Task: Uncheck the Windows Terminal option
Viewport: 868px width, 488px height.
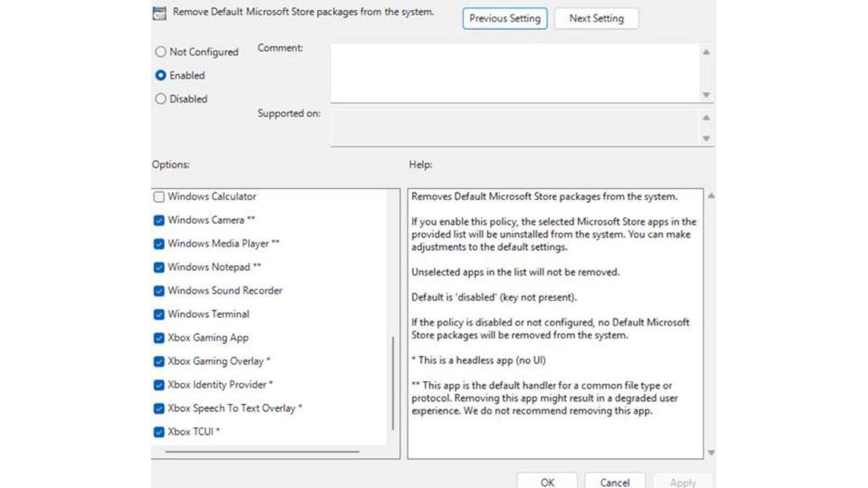Action: [158, 313]
